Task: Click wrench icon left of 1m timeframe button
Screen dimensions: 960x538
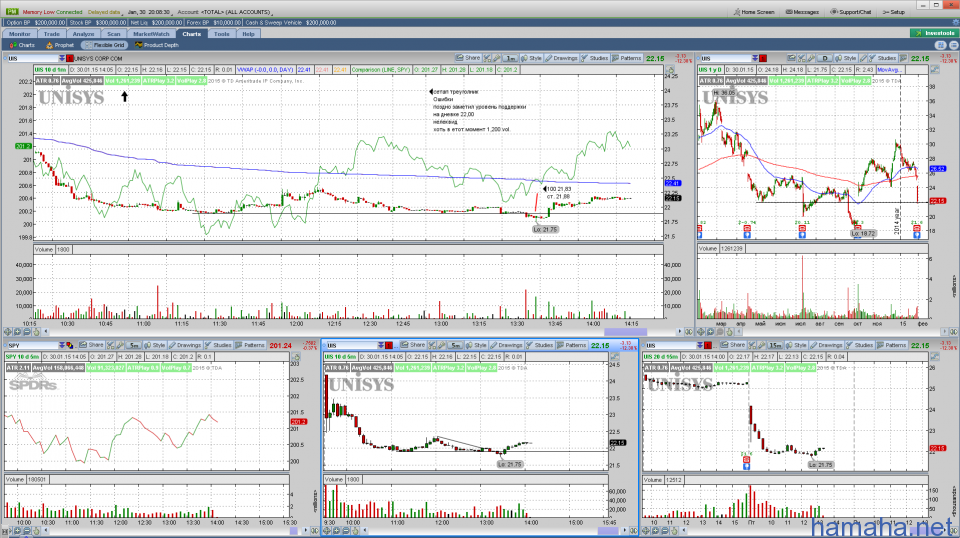Action: 497,58
